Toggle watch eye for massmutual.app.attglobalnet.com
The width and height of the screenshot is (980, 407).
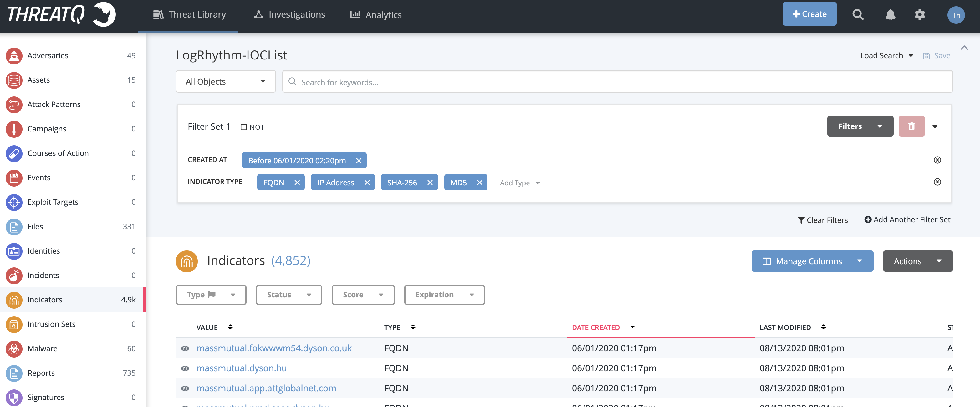click(x=185, y=388)
